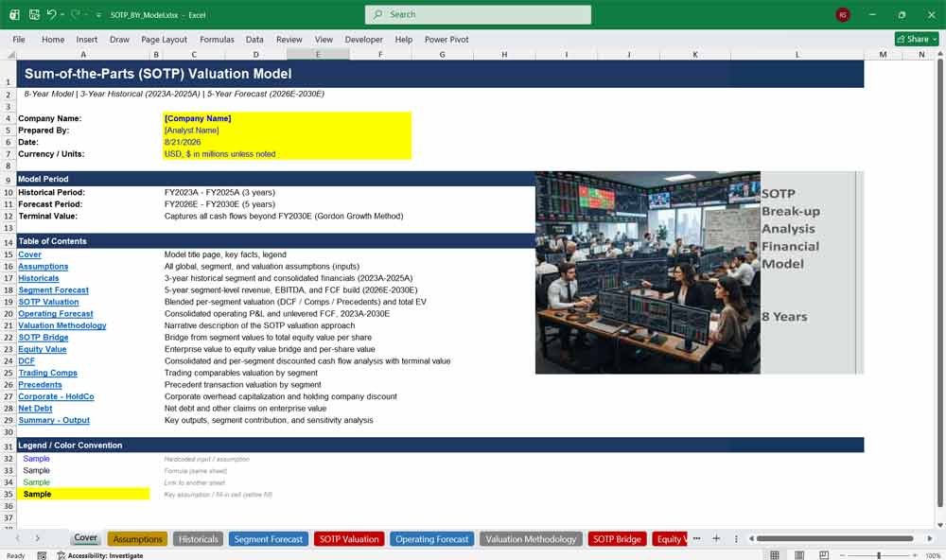
Task: Follow the Trading Comps contents link
Action: point(47,373)
